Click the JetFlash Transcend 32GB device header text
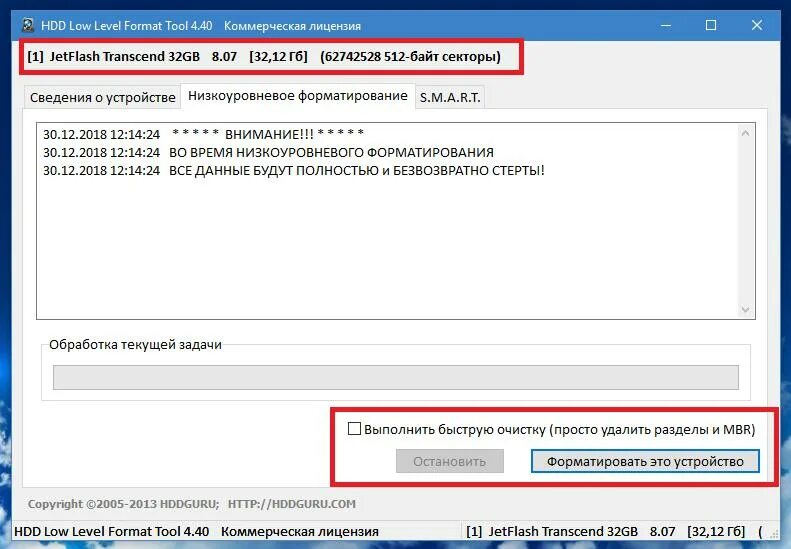Screen dimensions: 791x549 [264, 57]
